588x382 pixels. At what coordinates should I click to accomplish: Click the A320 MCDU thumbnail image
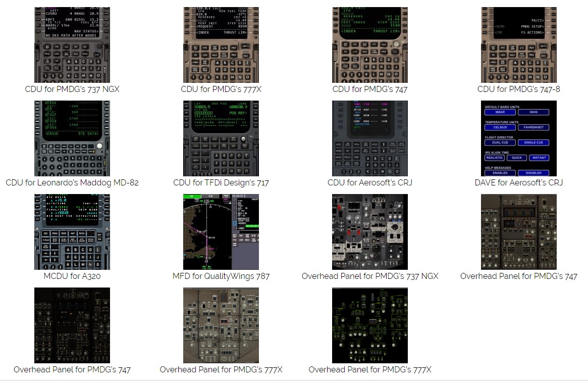point(72,231)
